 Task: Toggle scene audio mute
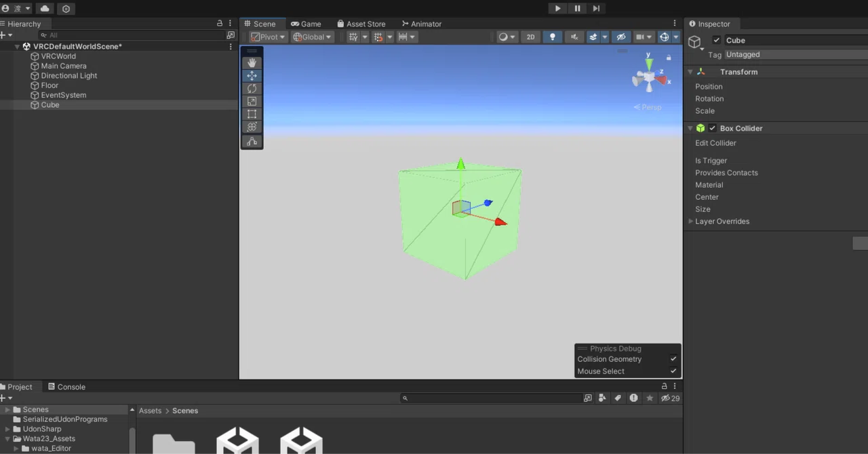click(x=574, y=37)
